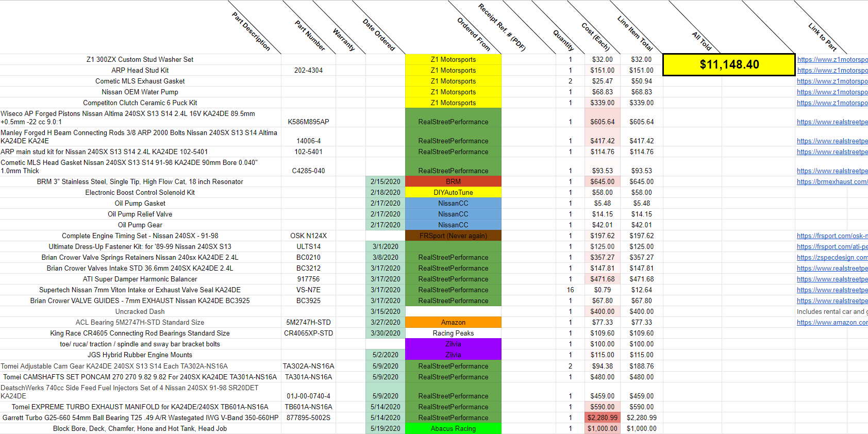Select the 'Nissan OEM Water Pump' cell

pyautogui.click(x=140, y=92)
